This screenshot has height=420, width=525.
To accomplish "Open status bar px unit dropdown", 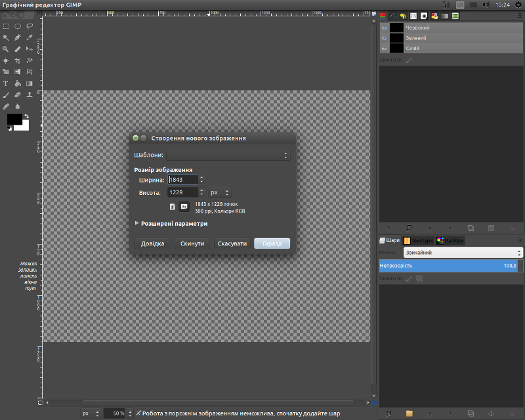I will 91,413.
